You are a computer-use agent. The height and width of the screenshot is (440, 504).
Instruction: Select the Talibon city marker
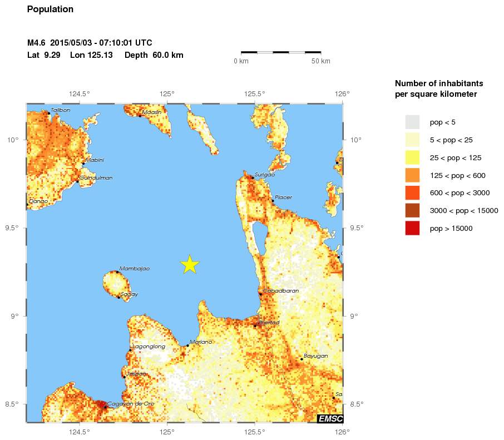click(49, 113)
